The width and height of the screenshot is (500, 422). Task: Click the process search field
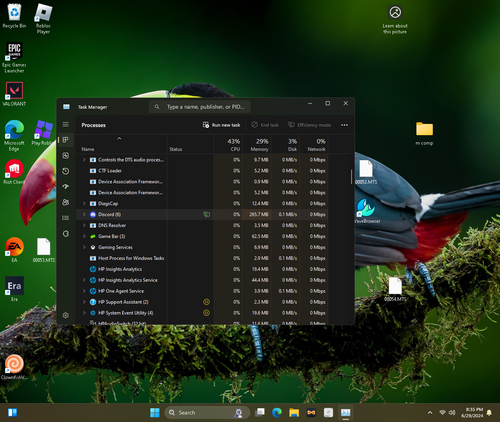click(x=199, y=107)
